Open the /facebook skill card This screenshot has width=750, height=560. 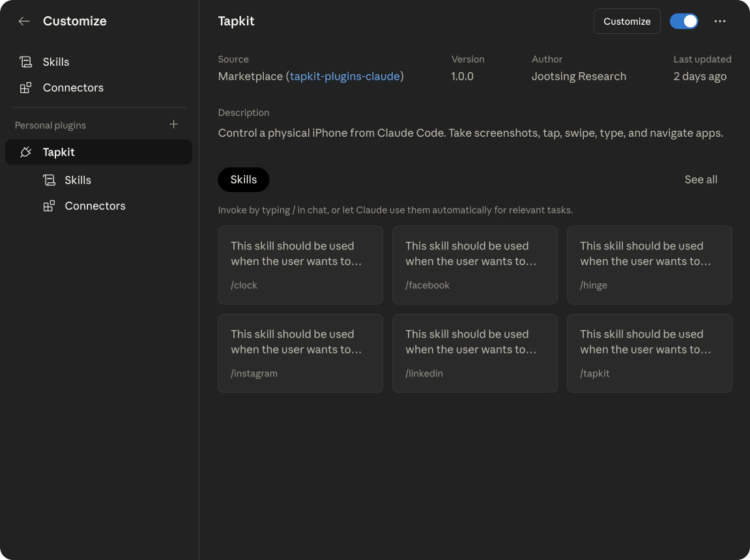coord(474,265)
